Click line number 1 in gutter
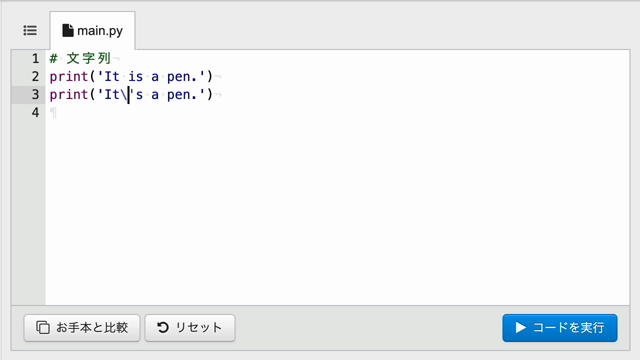The width and height of the screenshot is (640, 360). pos(36,59)
